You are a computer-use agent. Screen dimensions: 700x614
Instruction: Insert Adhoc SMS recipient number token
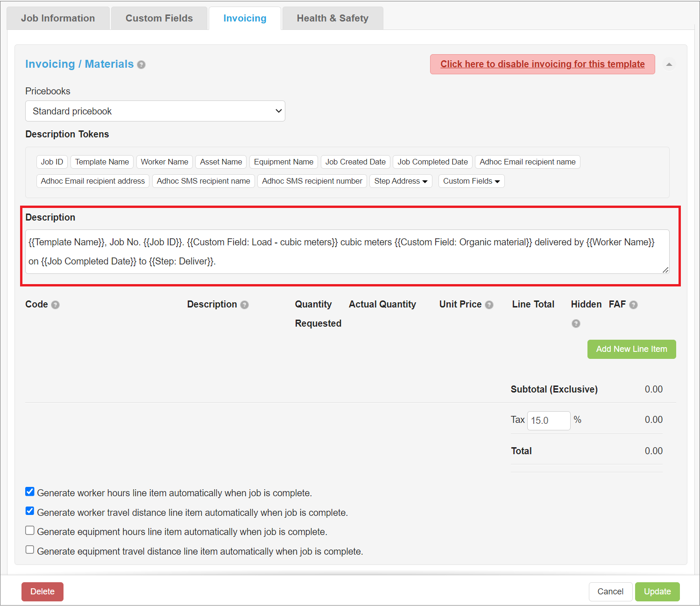point(312,181)
